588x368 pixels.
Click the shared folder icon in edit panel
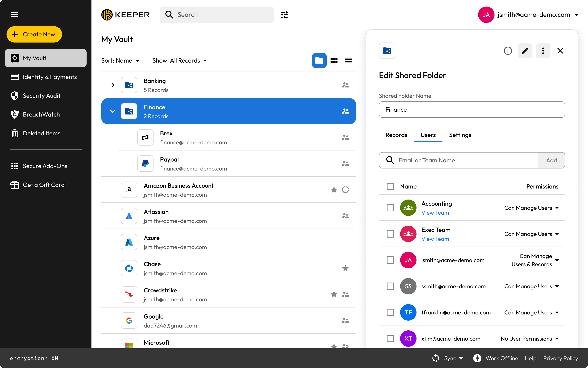[387, 51]
